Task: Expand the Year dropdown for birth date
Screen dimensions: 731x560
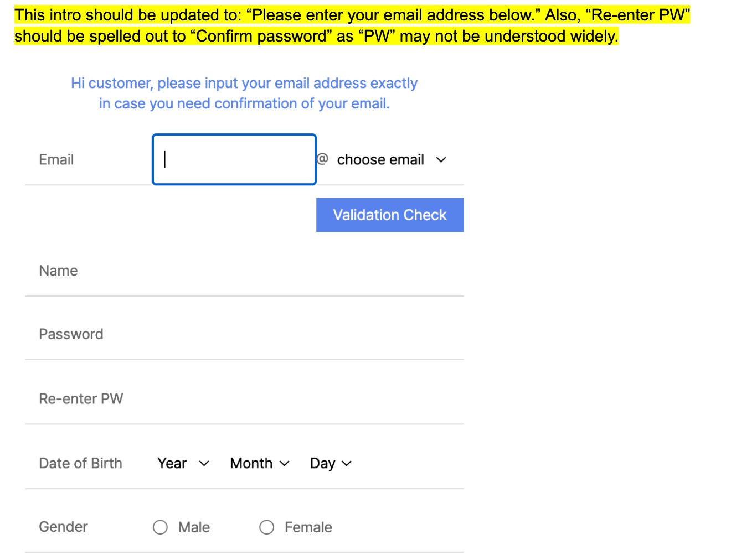Action: [x=183, y=463]
